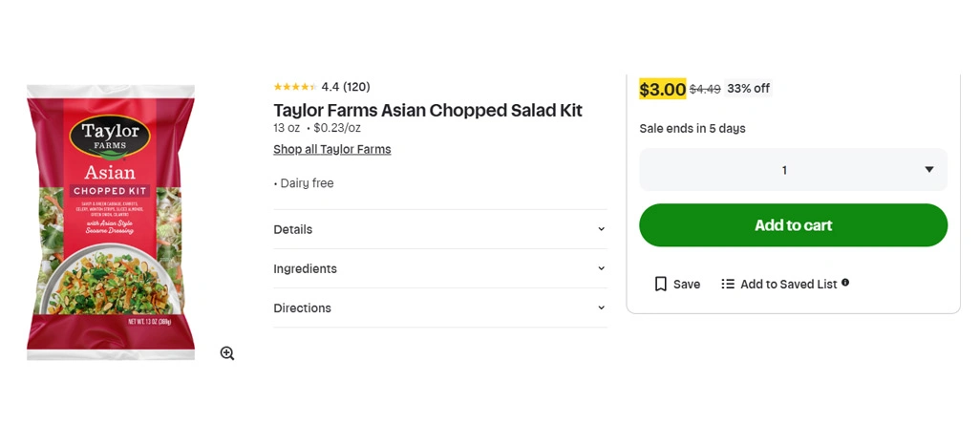Image resolution: width=980 pixels, height=445 pixels.
Task: Click the 33% off discount badge
Action: tap(748, 89)
